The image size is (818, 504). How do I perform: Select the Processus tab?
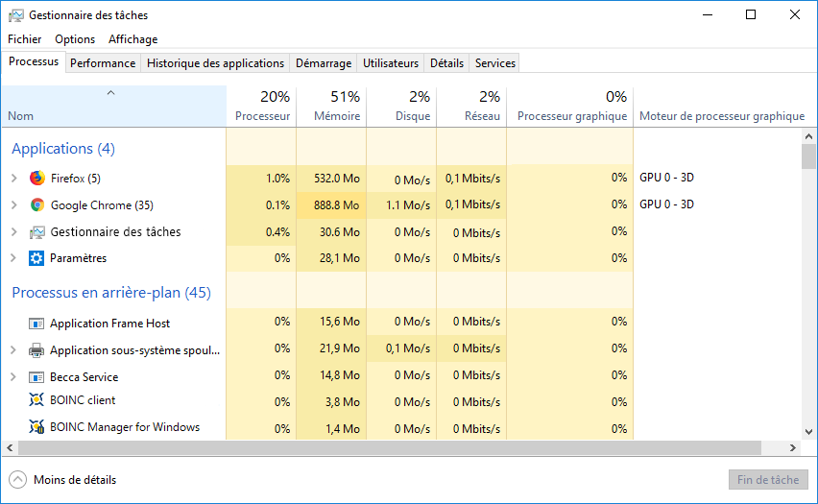click(x=34, y=61)
